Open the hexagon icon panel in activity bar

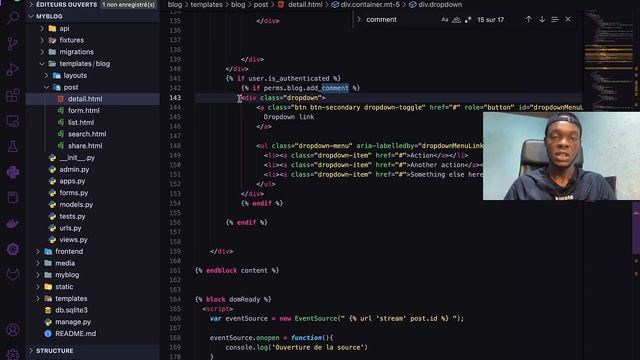tap(13, 249)
